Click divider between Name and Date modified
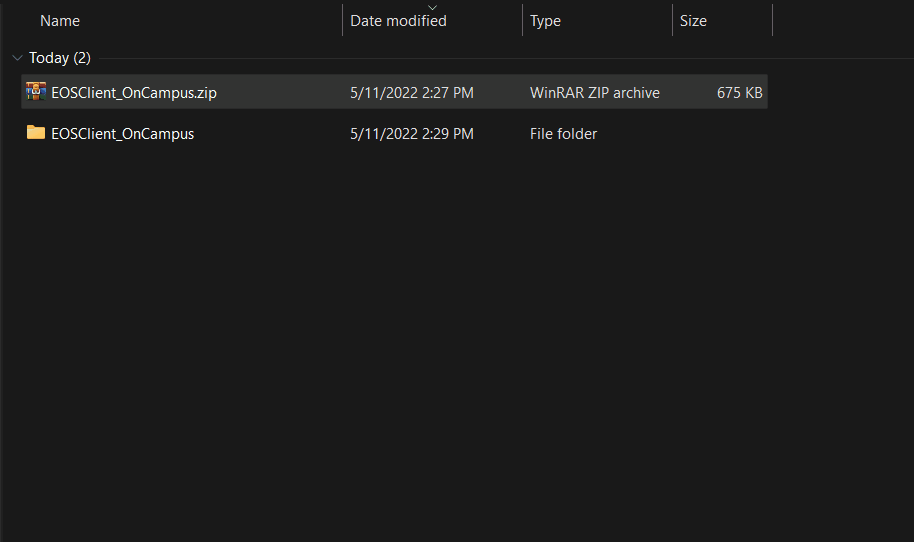This screenshot has height=542, width=914. click(x=342, y=21)
